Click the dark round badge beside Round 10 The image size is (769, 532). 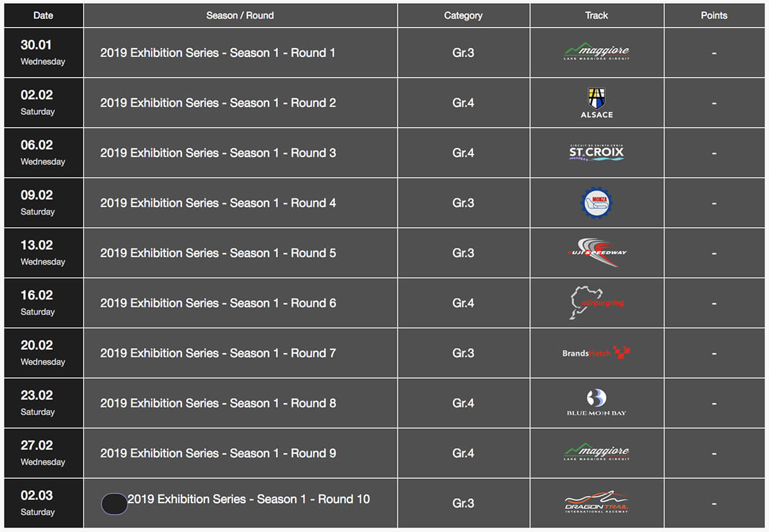pos(114,504)
